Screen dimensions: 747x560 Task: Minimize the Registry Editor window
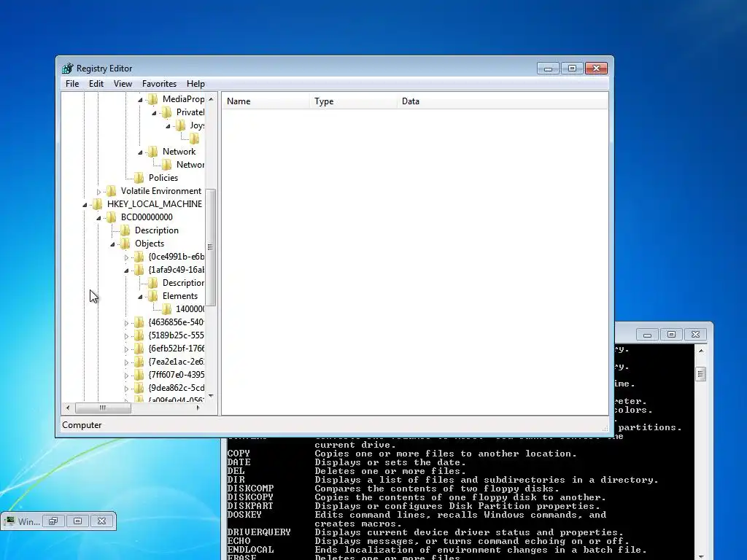tap(549, 69)
